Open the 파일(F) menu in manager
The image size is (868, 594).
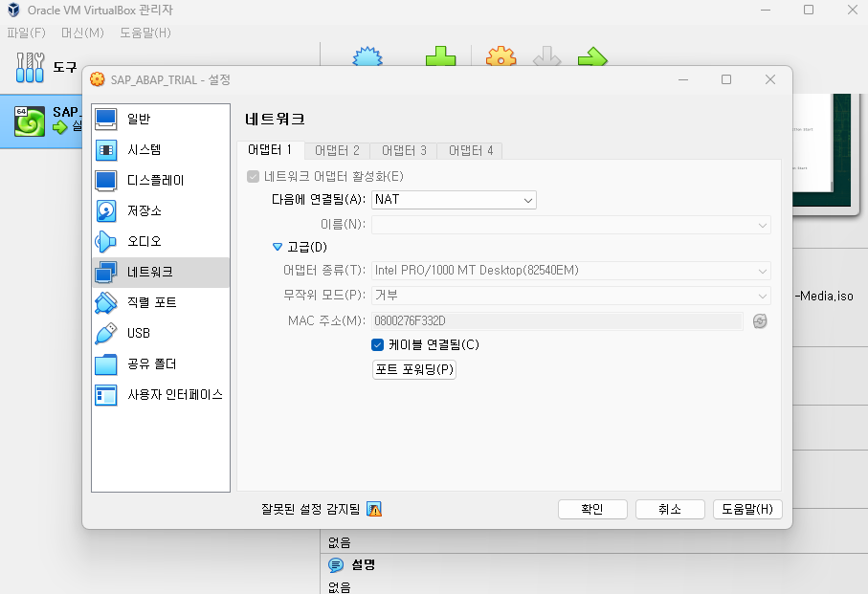click(26, 33)
